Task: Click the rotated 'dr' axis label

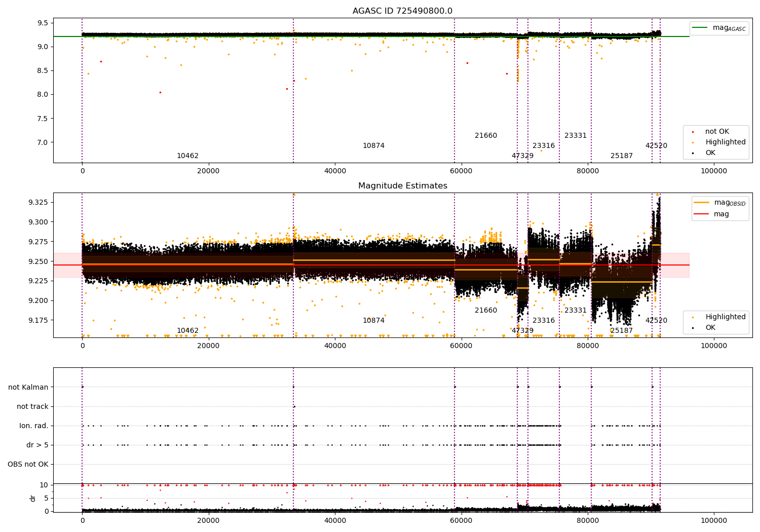Action: [x=33, y=498]
